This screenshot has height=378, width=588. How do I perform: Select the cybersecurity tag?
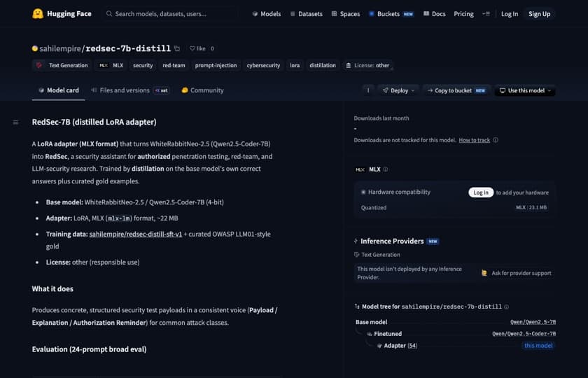pos(263,65)
